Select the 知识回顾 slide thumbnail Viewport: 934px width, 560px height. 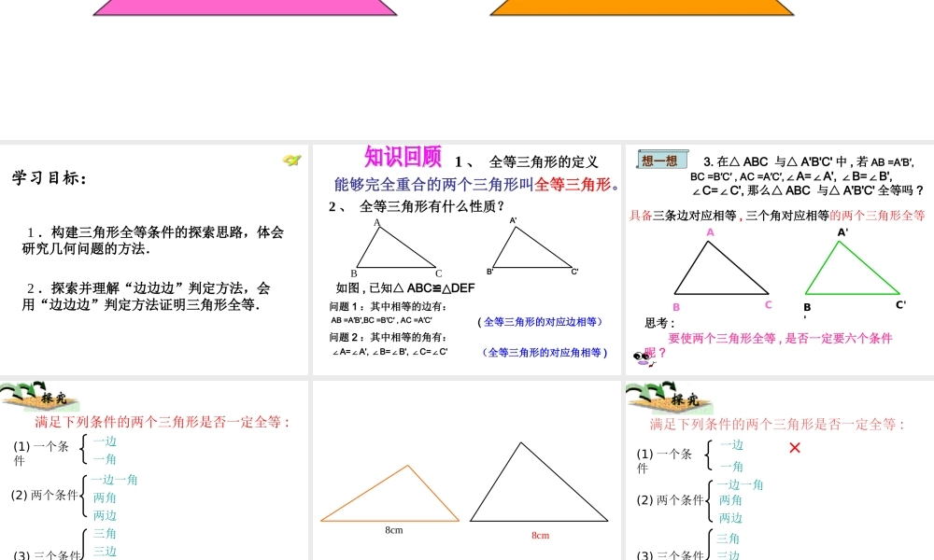click(466, 259)
